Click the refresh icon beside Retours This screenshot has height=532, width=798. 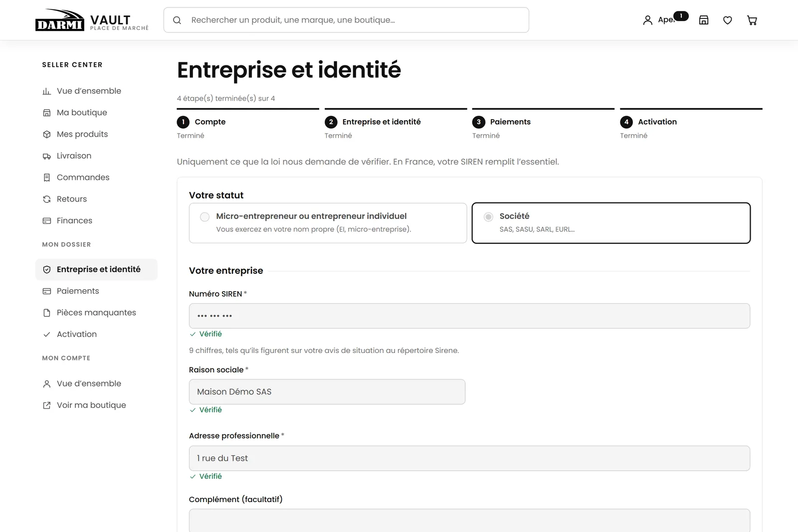pyautogui.click(x=47, y=199)
